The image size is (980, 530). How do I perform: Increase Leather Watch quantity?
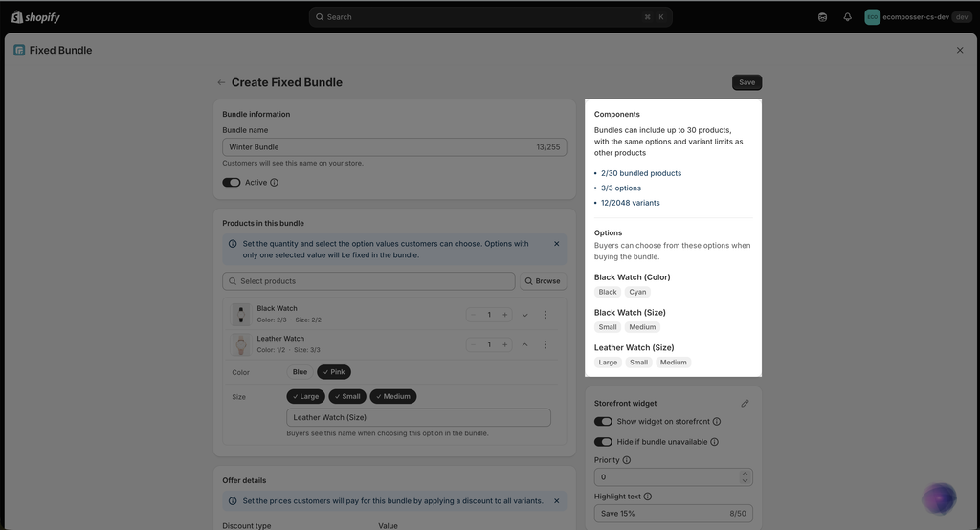505,344
